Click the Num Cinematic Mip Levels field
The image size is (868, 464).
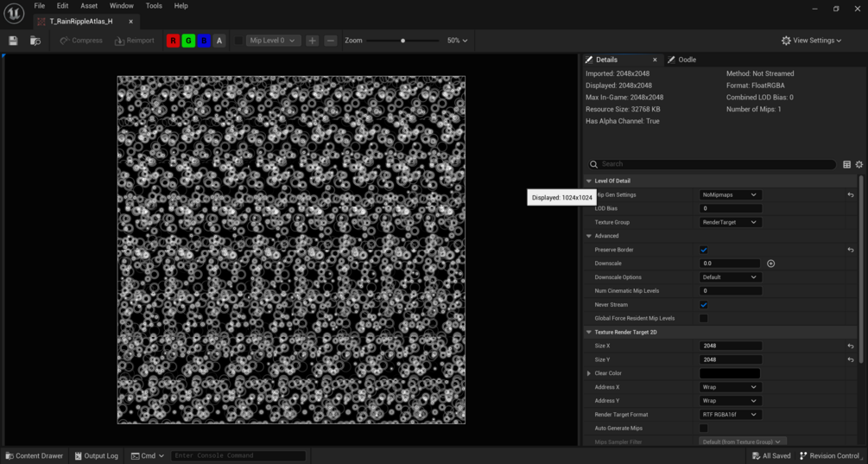coord(730,290)
